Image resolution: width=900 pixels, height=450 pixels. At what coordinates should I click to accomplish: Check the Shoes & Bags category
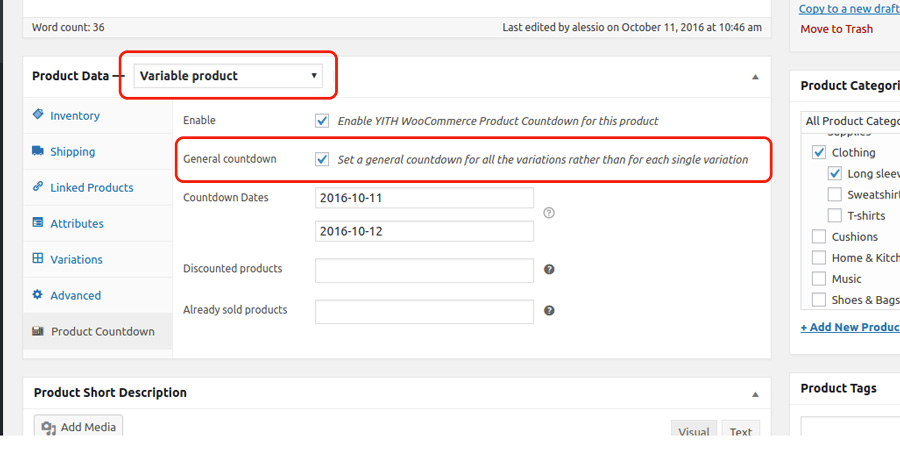[x=818, y=300]
